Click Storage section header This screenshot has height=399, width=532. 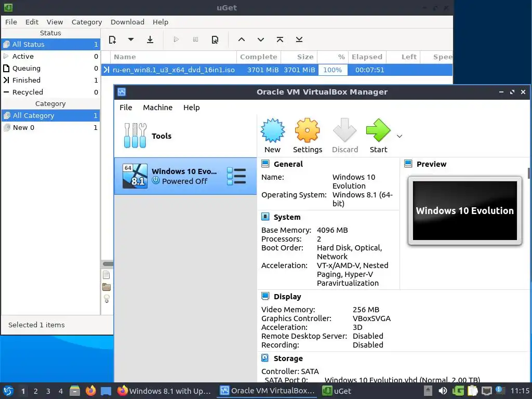coord(288,358)
